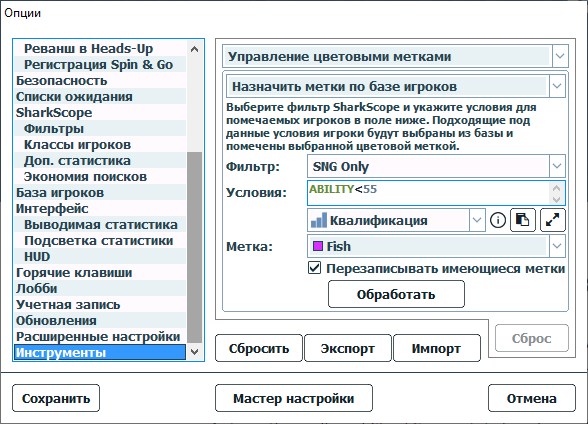Select Доп. статистика item

[100, 161]
